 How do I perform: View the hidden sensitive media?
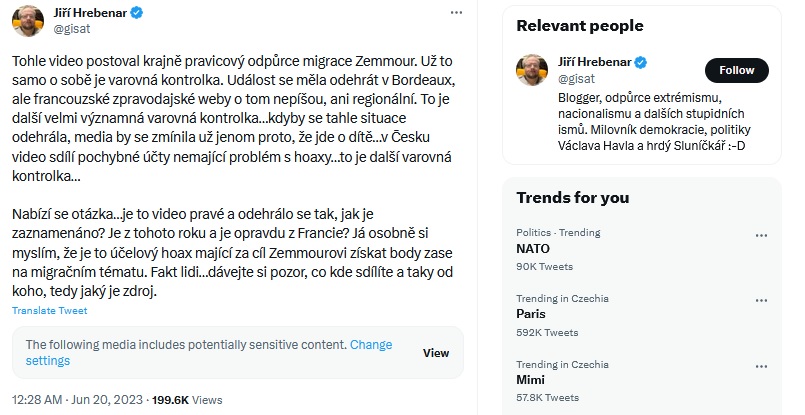click(x=436, y=353)
